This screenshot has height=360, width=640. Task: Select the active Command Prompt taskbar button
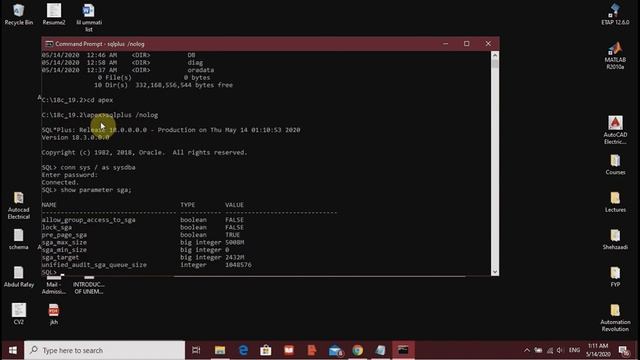tap(403, 350)
